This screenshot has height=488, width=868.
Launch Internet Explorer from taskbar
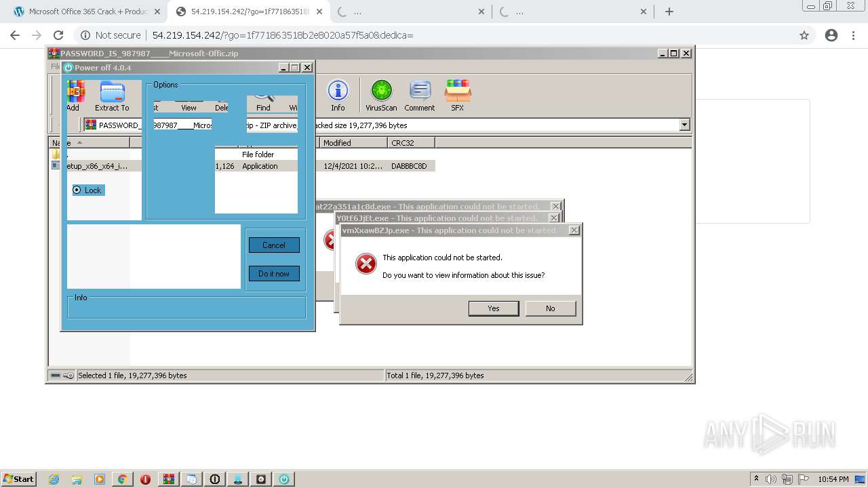(54, 479)
